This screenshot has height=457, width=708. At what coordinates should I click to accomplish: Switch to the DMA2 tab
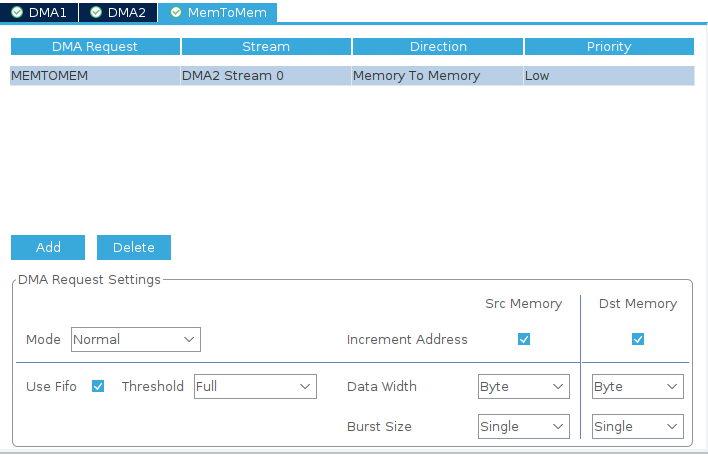click(118, 13)
